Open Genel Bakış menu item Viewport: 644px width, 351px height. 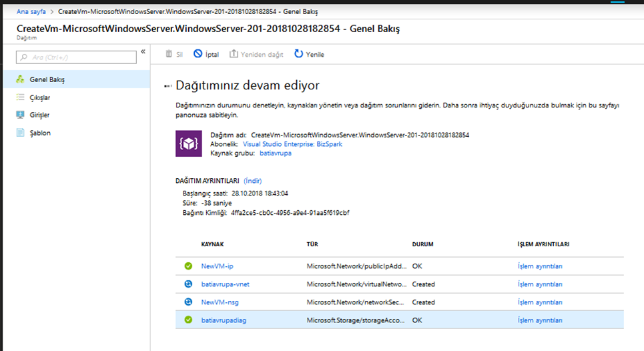pyautogui.click(x=76, y=79)
